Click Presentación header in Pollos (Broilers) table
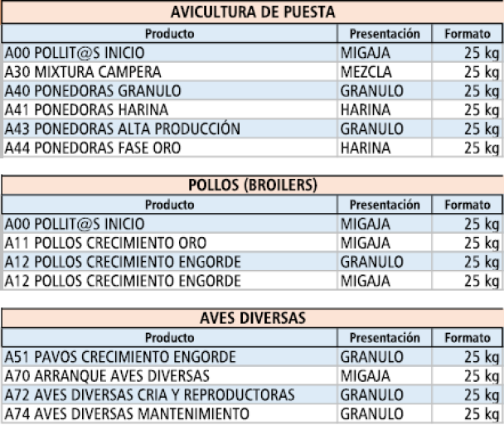Screen dimensions: 504x425 tap(385, 205)
